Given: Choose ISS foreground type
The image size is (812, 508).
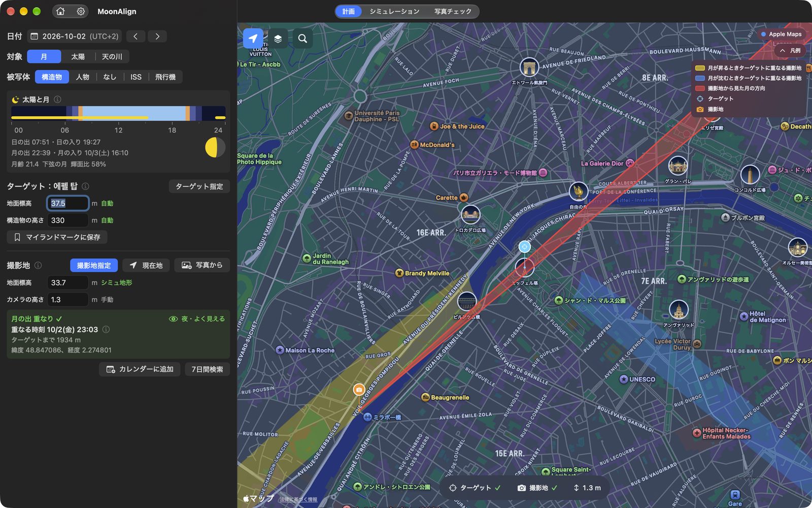Looking at the screenshot, I should [136, 77].
